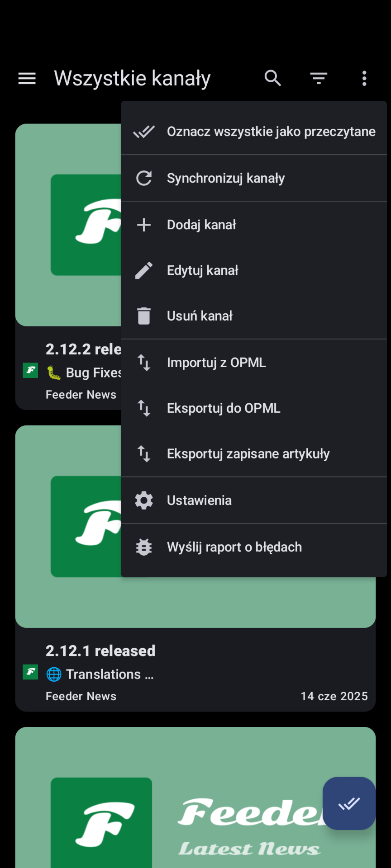The height and width of the screenshot is (868, 391).
Task: Tap the refresh icon next to Synchronizuj
Action: click(144, 178)
